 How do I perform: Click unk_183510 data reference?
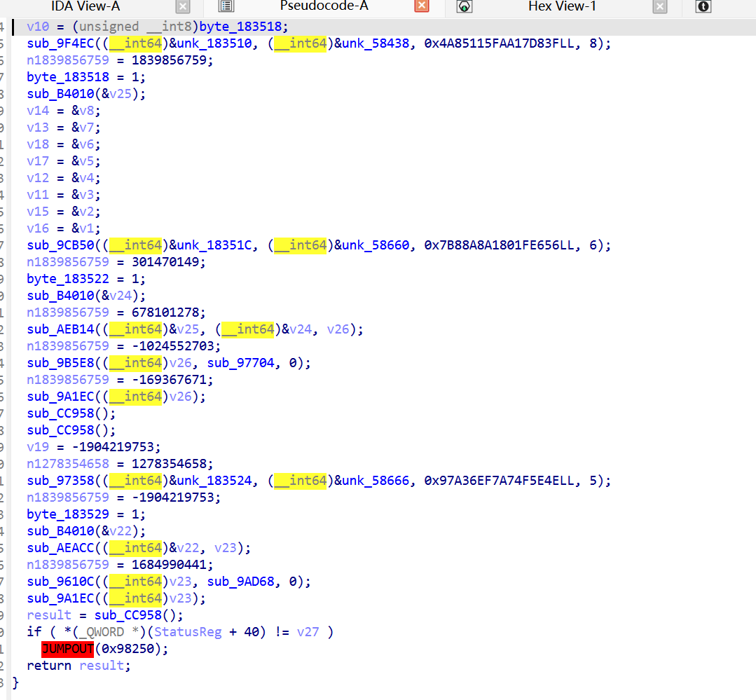(x=214, y=43)
